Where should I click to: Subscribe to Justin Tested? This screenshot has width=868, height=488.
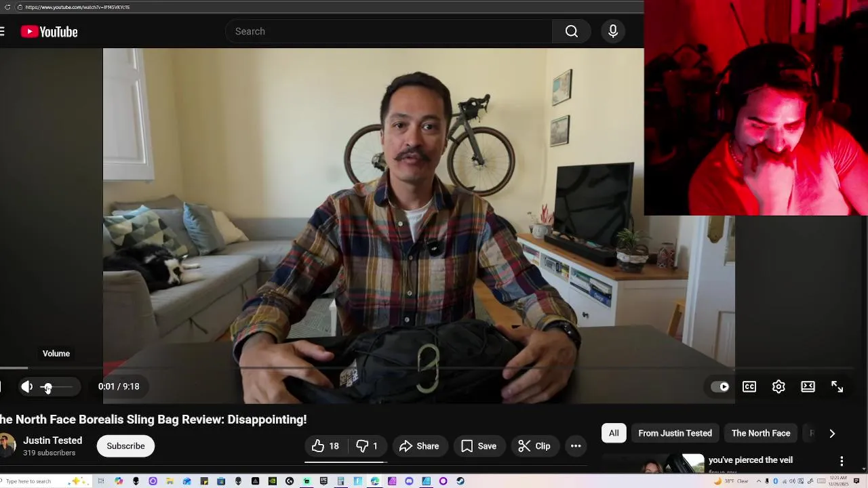[125, 446]
